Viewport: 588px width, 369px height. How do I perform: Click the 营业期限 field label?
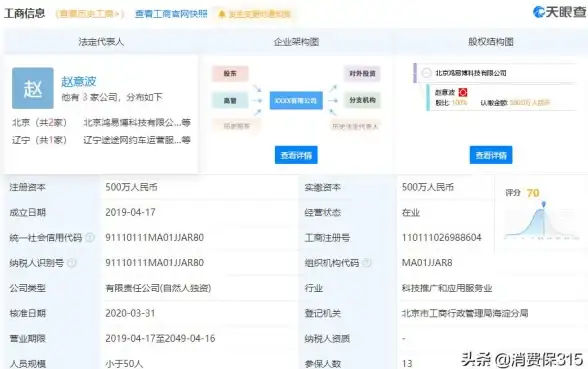[27, 338]
